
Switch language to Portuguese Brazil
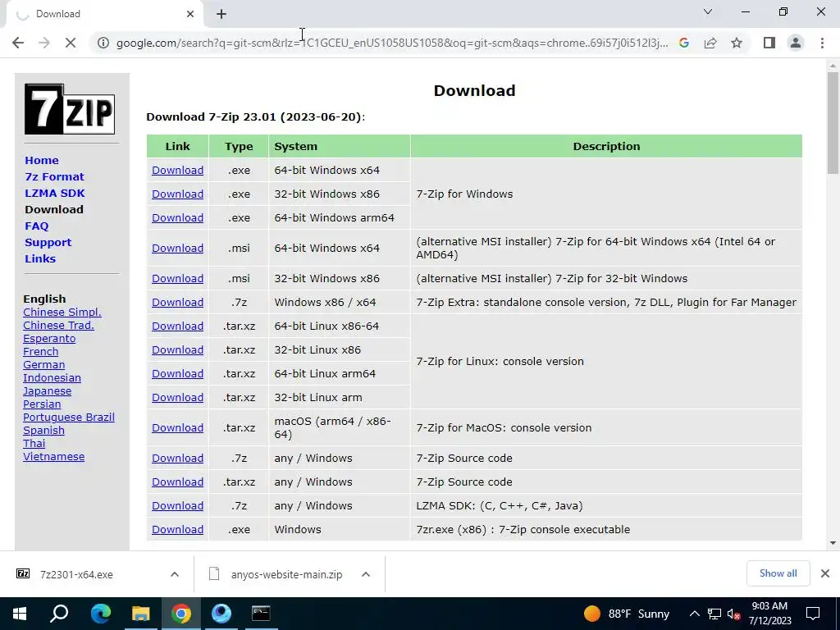69,418
